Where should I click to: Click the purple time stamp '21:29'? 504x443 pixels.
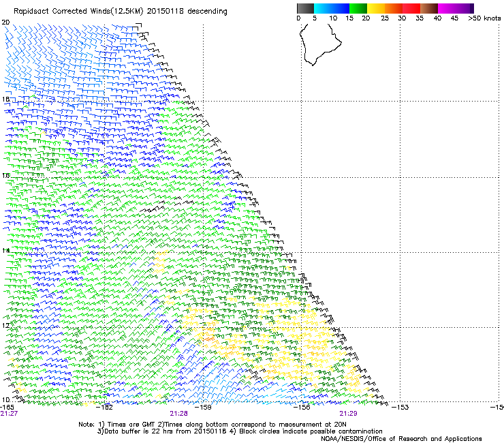coord(349,414)
